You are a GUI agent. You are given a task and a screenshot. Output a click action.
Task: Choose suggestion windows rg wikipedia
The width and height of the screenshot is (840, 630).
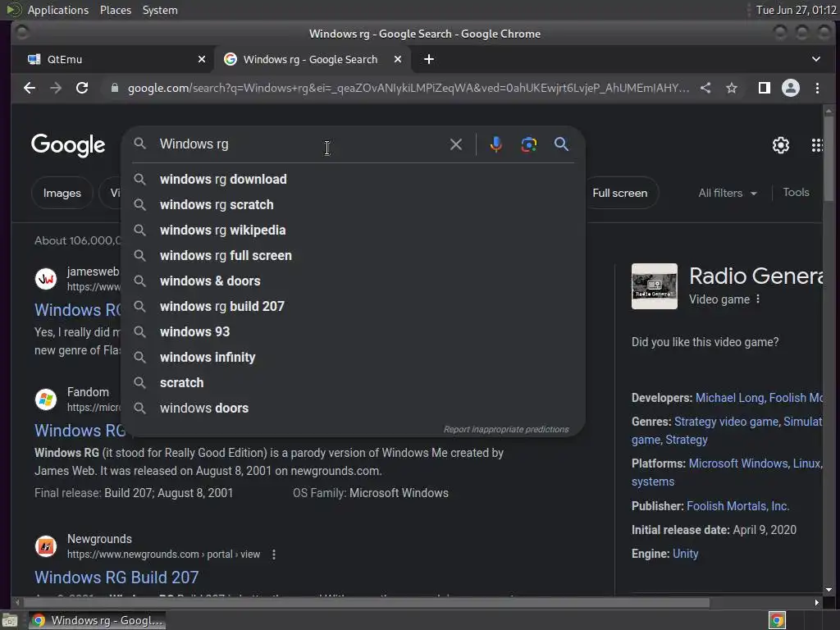coord(353,230)
